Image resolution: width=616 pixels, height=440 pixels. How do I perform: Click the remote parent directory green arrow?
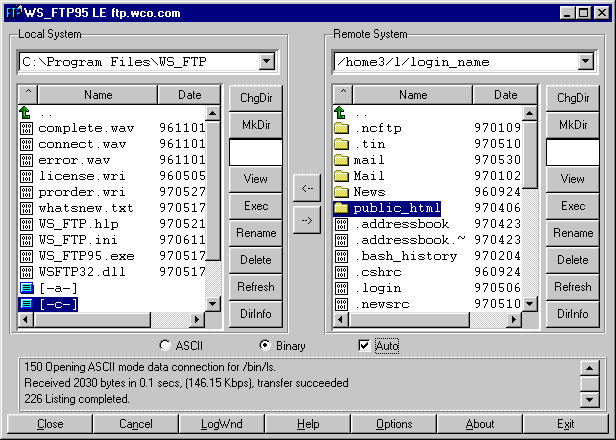tap(340, 113)
